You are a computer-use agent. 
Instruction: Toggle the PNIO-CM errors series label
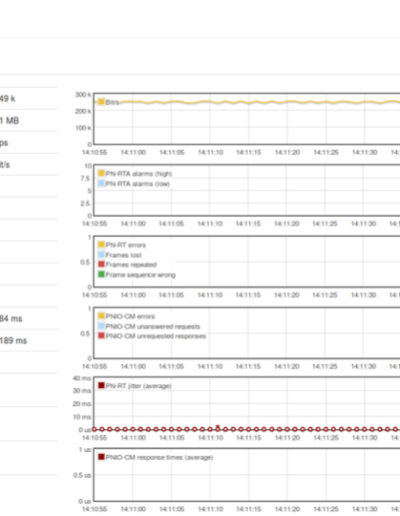pyautogui.click(x=130, y=316)
